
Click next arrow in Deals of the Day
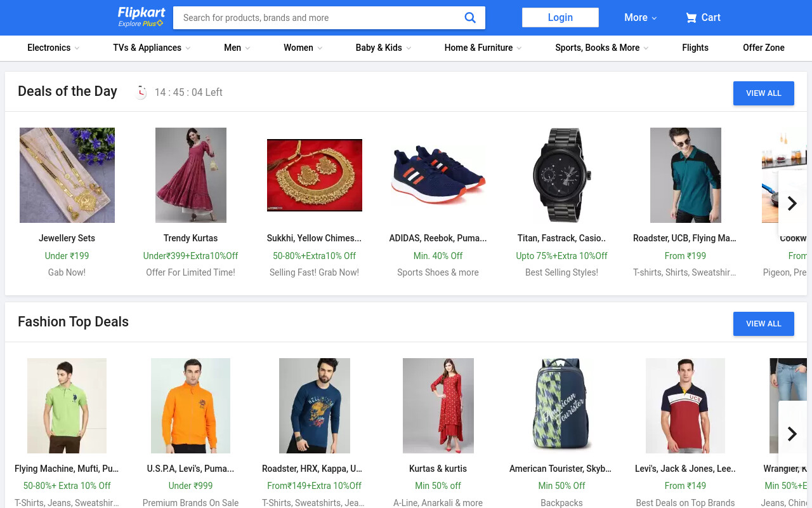[x=792, y=203]
